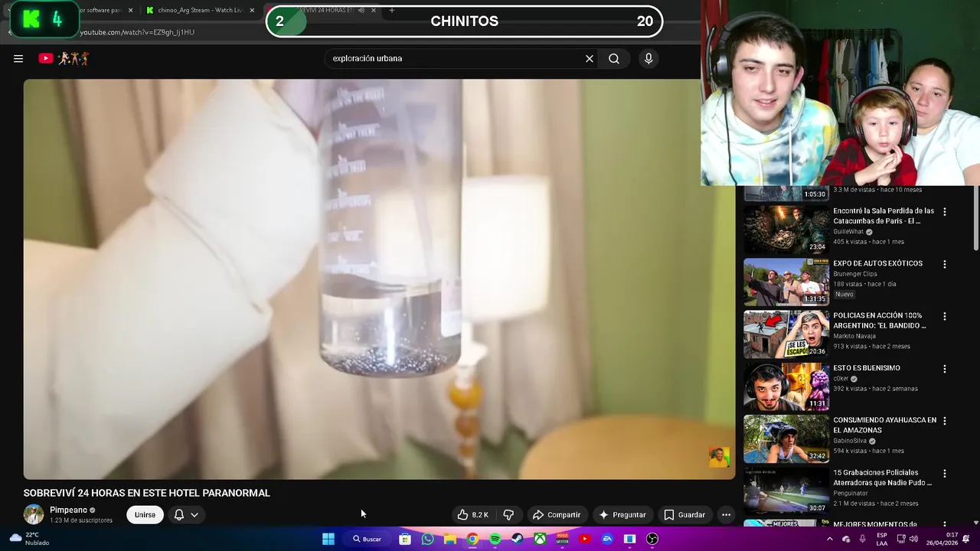Open Pimpeano channel name link
The image size is (980, 551).
pos(68,510)
